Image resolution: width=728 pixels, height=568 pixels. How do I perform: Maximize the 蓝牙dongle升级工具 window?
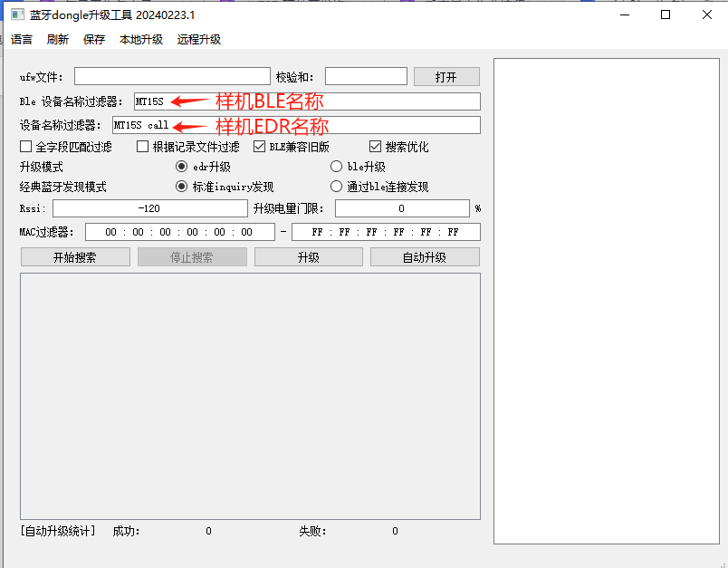[x=666, y=14]
